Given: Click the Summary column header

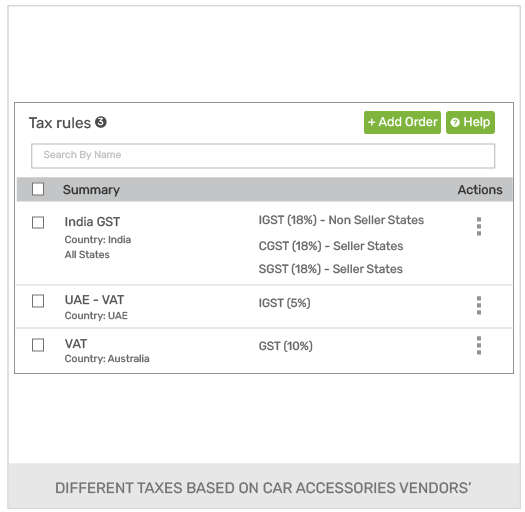Looking at the screenshot, I should [91, 190].
